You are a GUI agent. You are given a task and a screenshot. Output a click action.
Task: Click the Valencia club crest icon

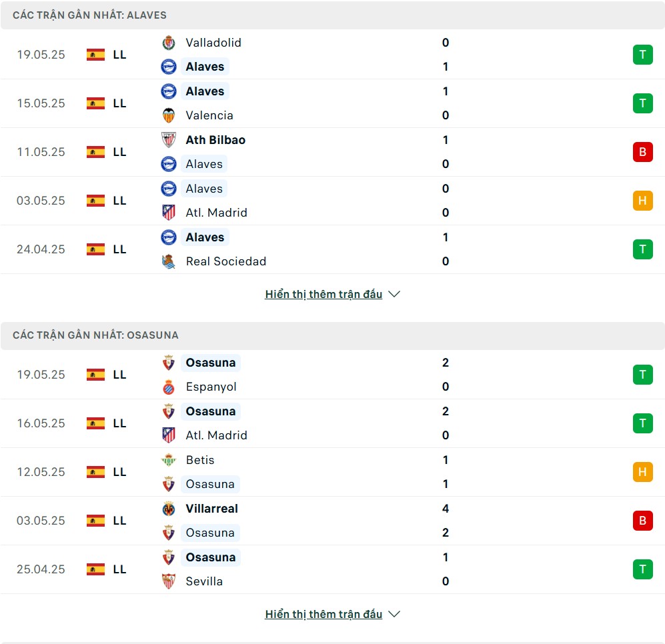(x=169, y=115)
